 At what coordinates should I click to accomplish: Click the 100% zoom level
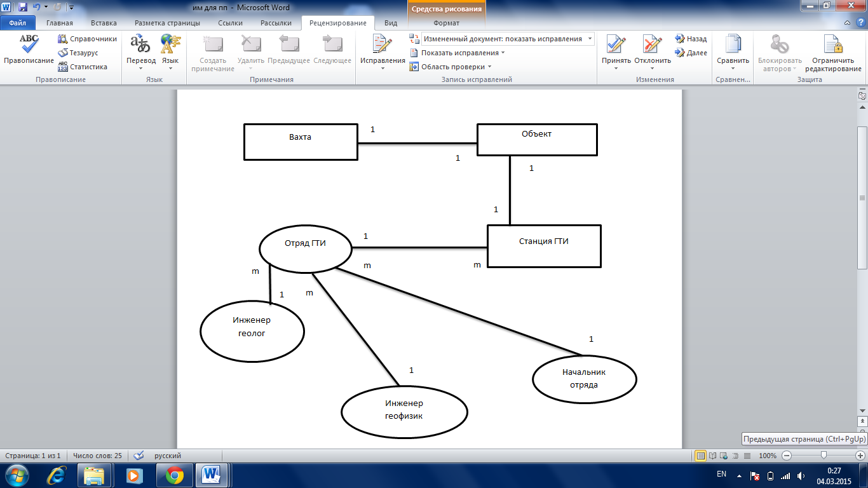pyautogui.click(x=768, y=456)
